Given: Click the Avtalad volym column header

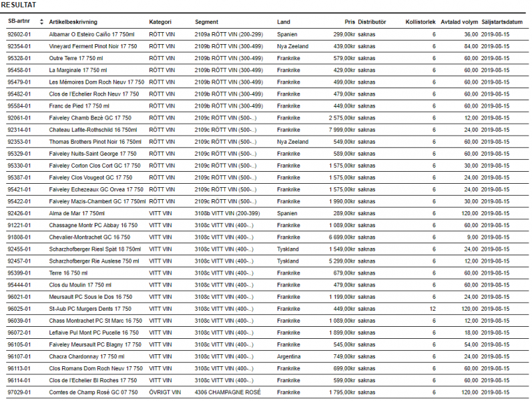Looking at the screenshot, I should pos(459,22).
